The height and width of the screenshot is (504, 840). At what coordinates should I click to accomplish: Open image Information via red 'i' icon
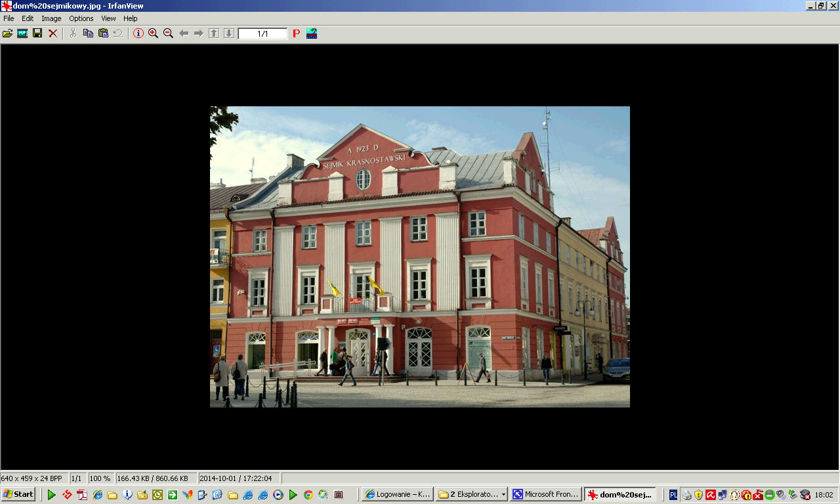(x=138, y=33)
